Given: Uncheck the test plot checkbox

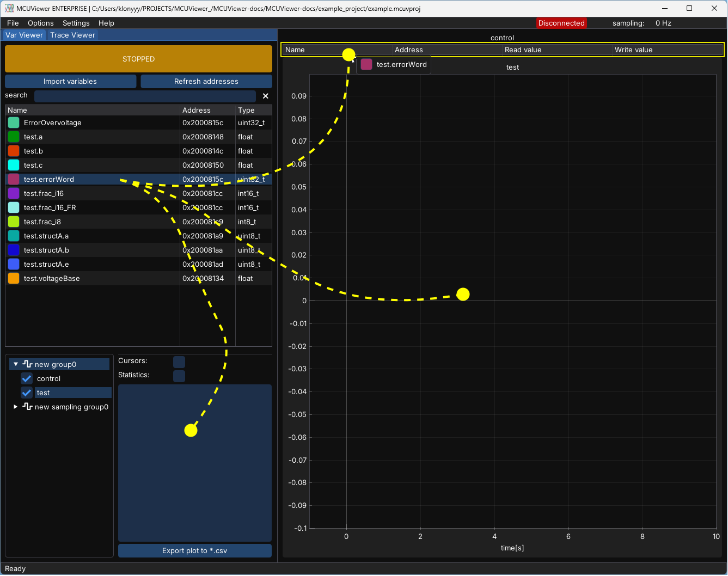Looking at the screenshot, I should click(x=27, y=393).
